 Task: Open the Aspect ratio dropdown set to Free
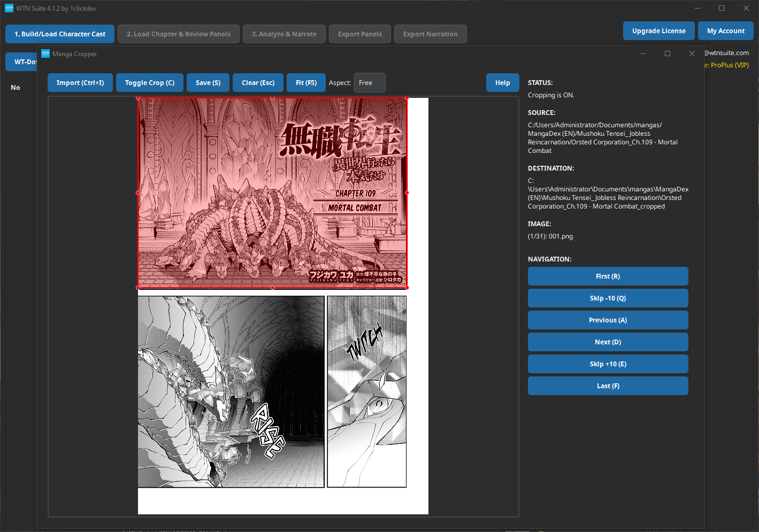369,82
